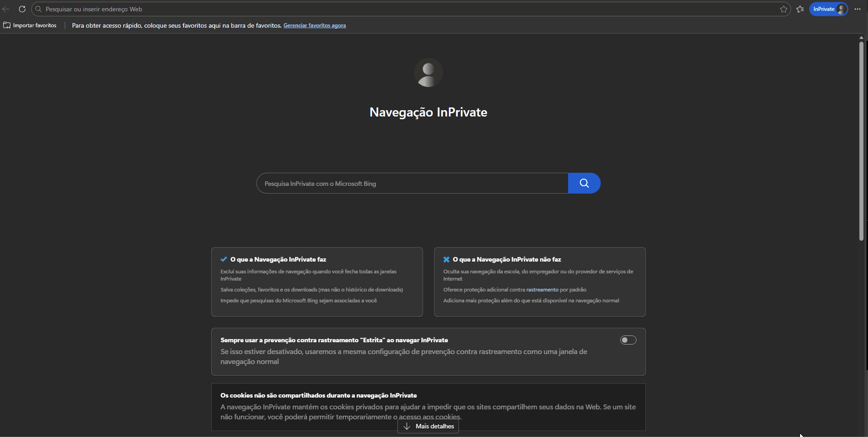Open the Settings and more menu
The image size is (868, 437).
click(x=858, y=9)
